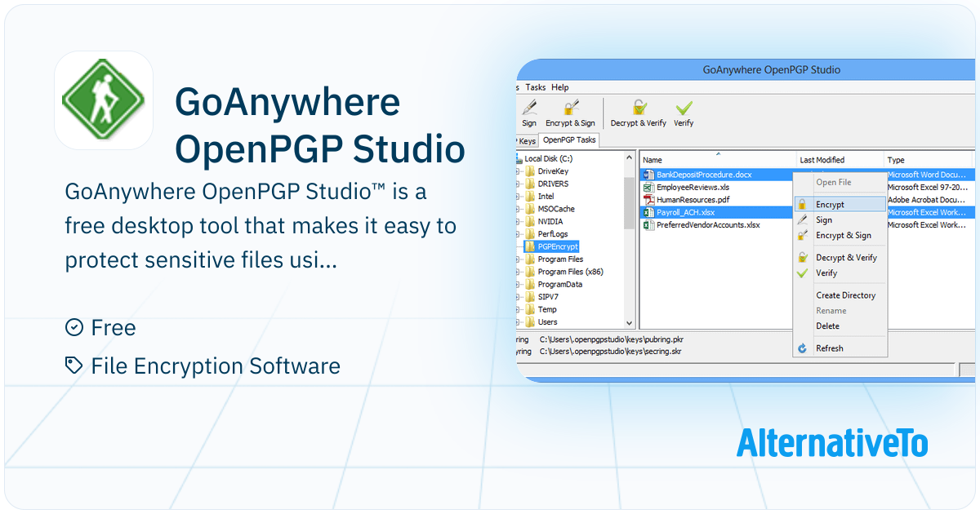Choose Encrypt & Sign from the context menu
This screenshot has height=514, width=980.
coord(844,236)
